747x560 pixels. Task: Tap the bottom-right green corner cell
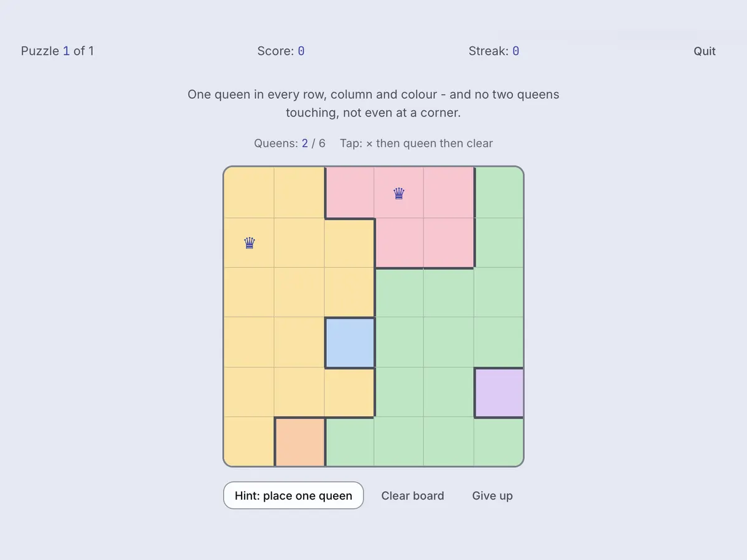coord(499,442)
